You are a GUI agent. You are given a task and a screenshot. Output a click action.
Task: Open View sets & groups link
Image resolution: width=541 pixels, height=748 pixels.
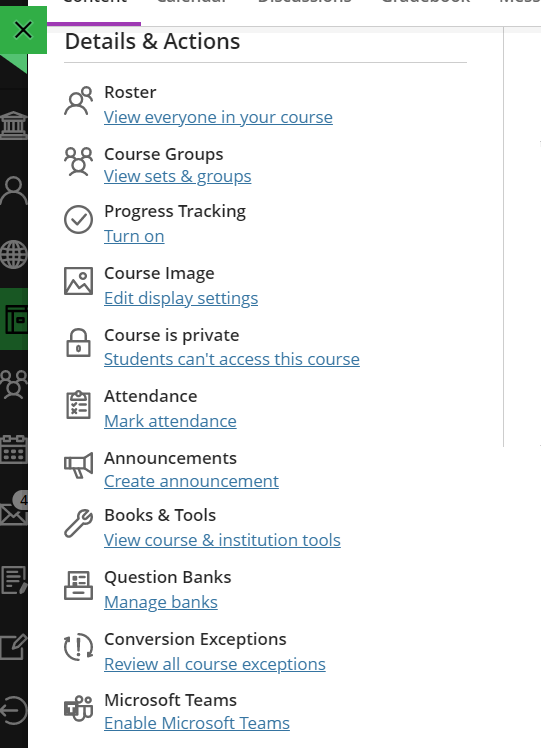[177, 176]
